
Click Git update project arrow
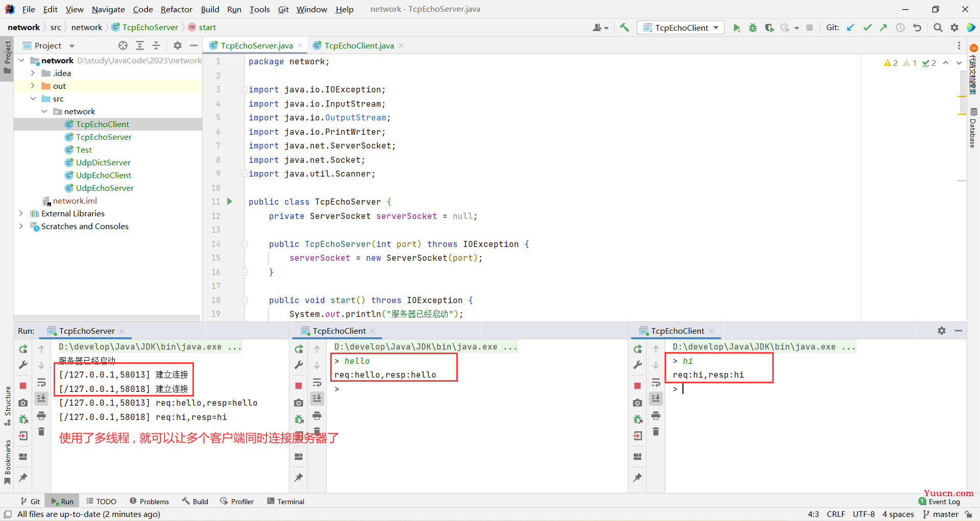(850, 28)
